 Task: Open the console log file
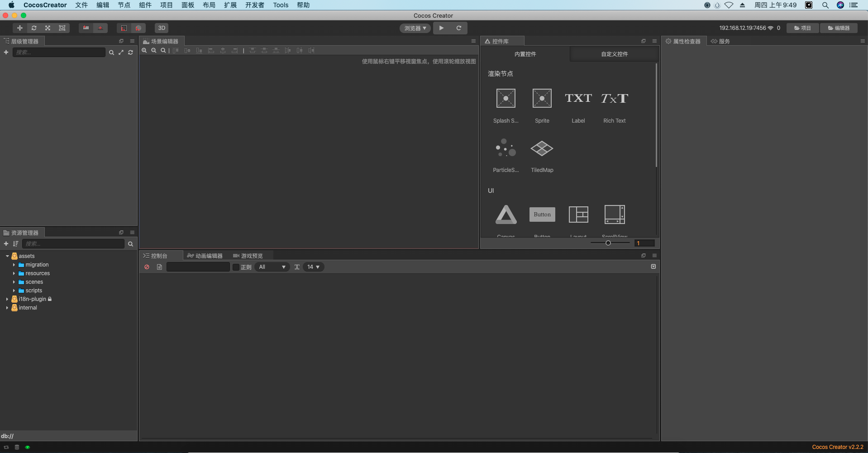coord(159,267)
